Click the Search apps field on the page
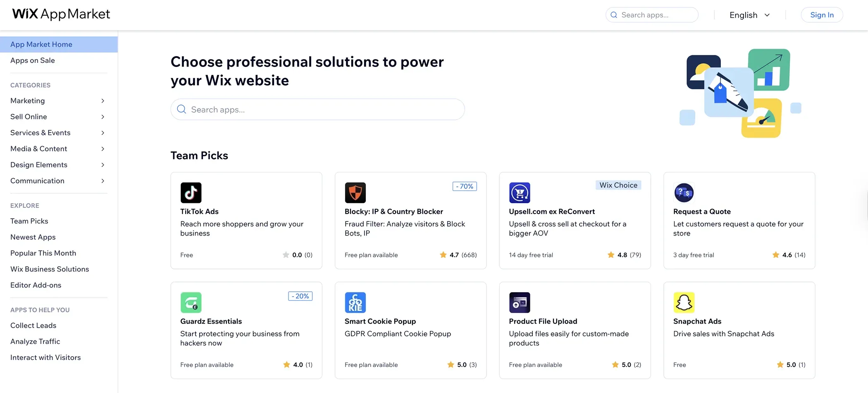The image size is (868, 393). point(317,110)
